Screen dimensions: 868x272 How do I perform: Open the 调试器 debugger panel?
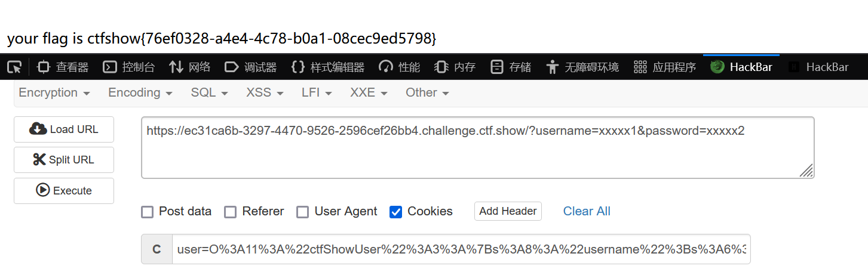pyautogui.click(x=251, y=67)
